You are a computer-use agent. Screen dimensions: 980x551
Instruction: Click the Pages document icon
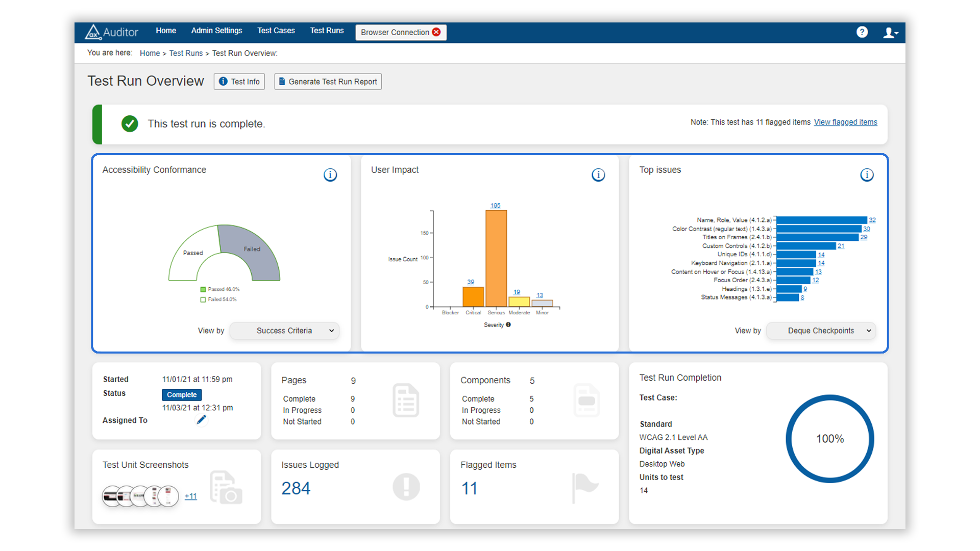pos(406,400)
